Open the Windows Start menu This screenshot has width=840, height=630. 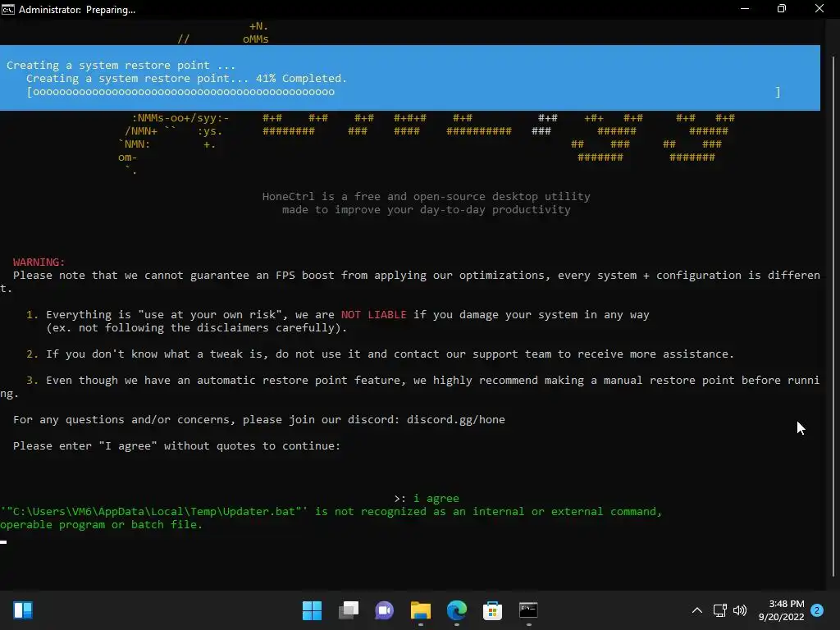312,609
